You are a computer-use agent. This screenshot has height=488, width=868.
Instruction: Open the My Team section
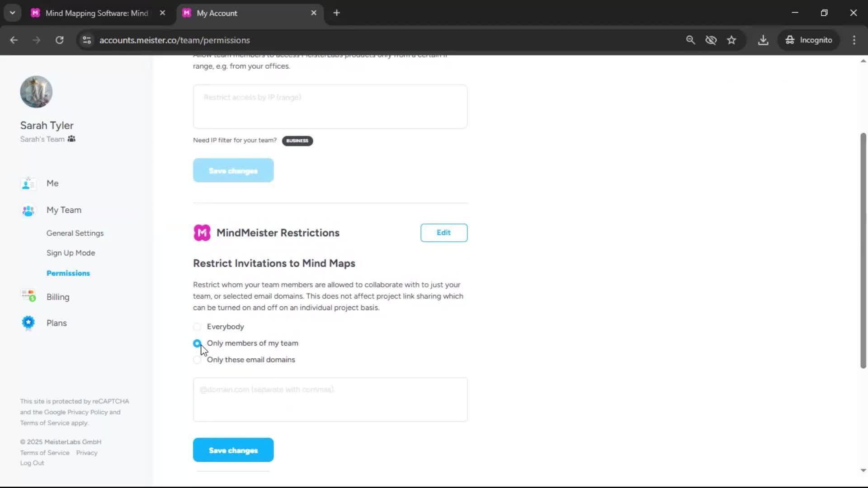64,210
